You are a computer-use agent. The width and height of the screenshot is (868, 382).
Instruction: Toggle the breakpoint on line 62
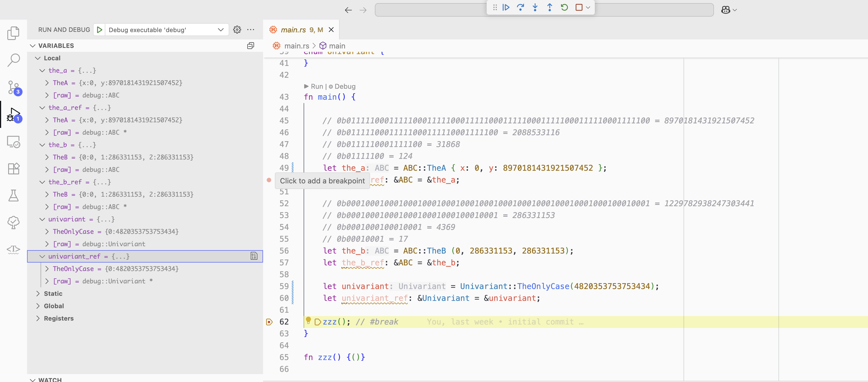269,322
